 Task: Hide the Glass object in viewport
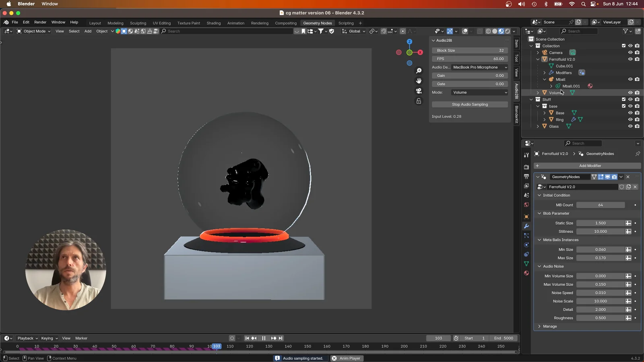[630, 126]
